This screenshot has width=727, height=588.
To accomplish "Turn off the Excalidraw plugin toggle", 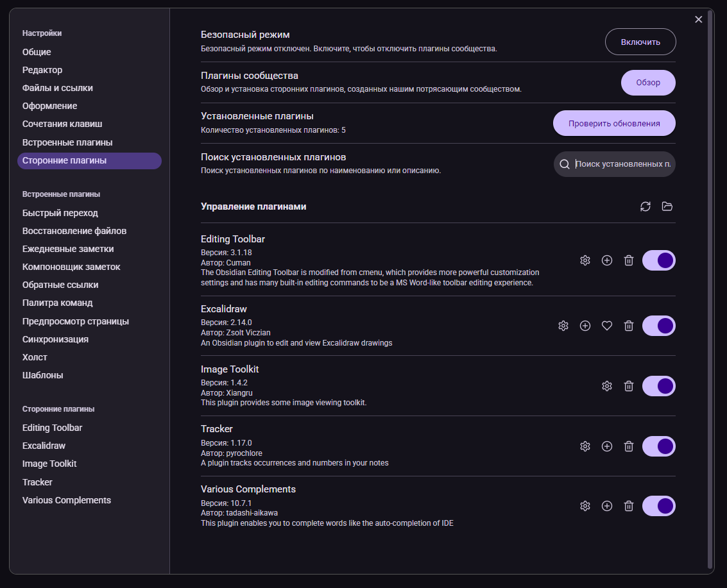I will point(659,326).
